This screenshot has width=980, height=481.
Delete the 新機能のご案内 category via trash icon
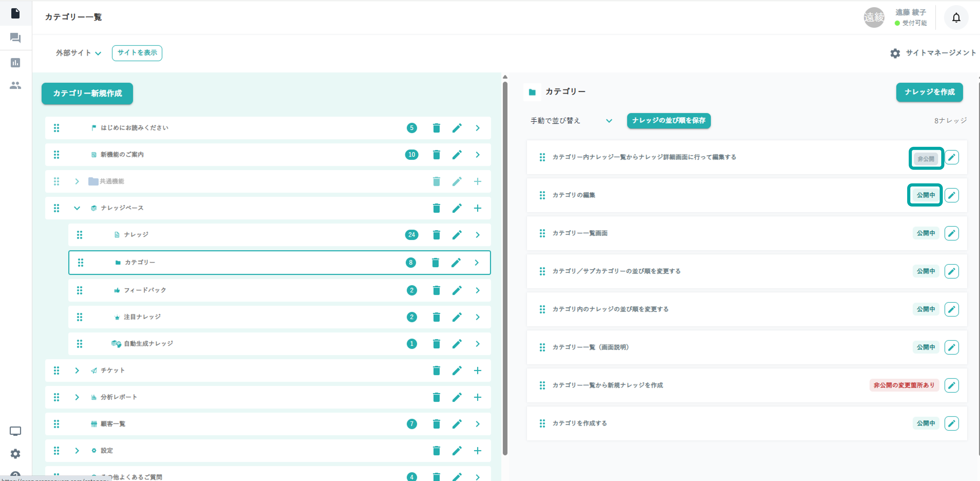pos(436,155)
